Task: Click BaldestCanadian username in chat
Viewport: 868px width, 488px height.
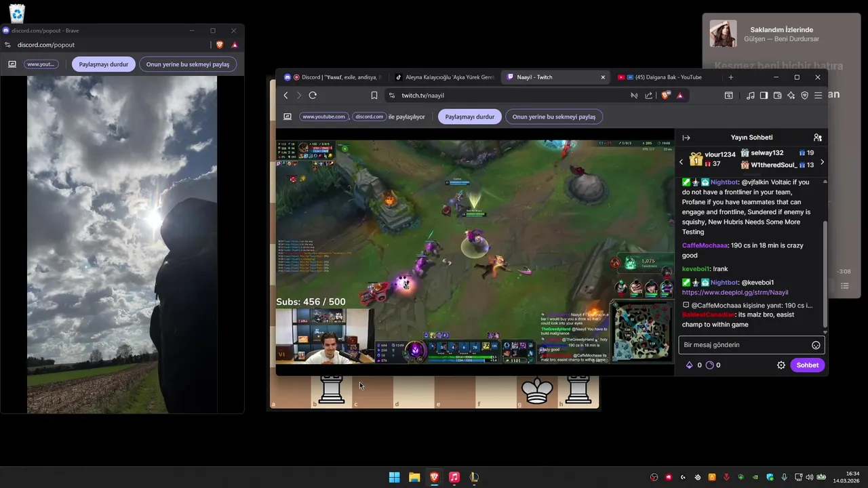Action: pos(708,315)
